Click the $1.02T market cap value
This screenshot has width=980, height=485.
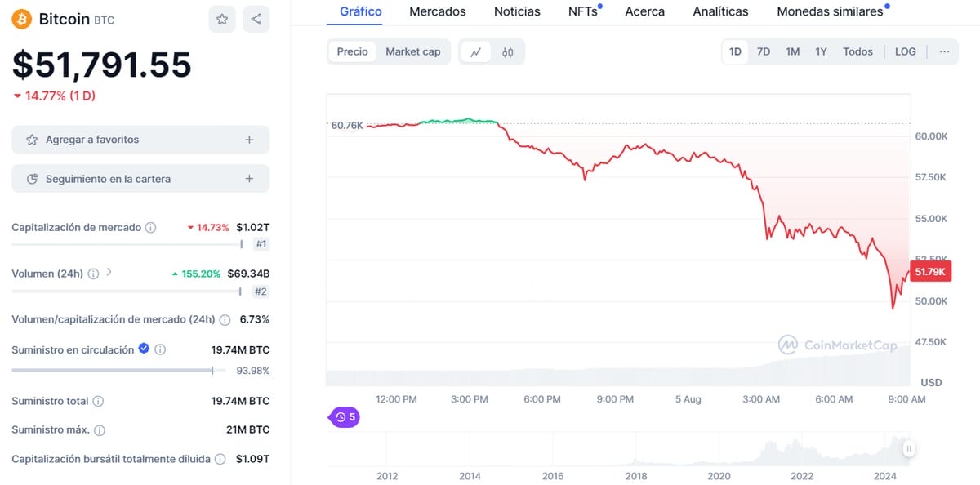pos(252,227)
